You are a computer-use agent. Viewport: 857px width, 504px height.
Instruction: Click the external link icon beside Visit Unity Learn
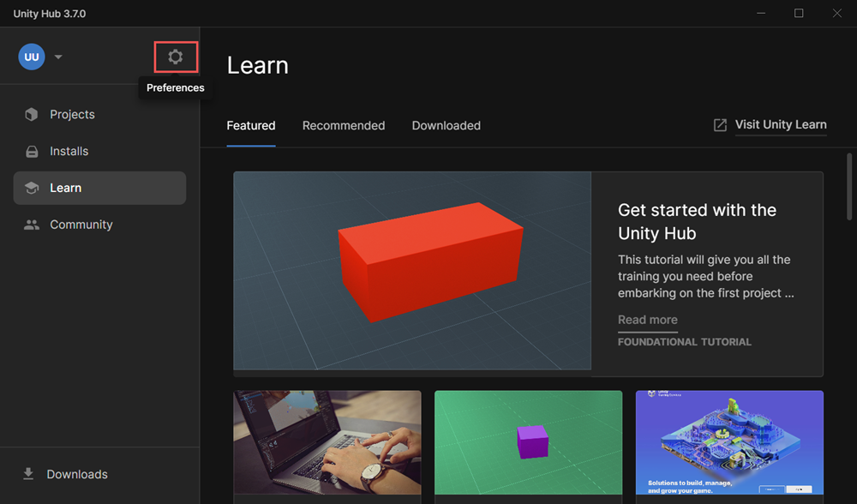[721, 125]
